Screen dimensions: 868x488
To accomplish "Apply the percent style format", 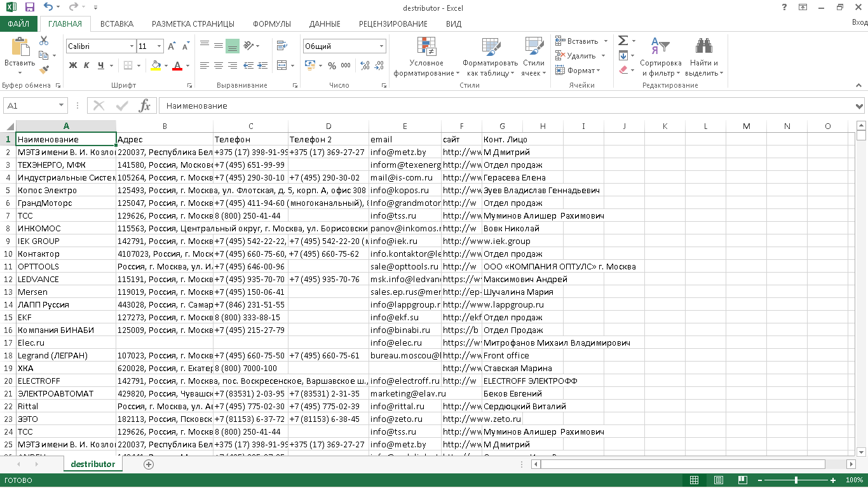I will [332, 65].
